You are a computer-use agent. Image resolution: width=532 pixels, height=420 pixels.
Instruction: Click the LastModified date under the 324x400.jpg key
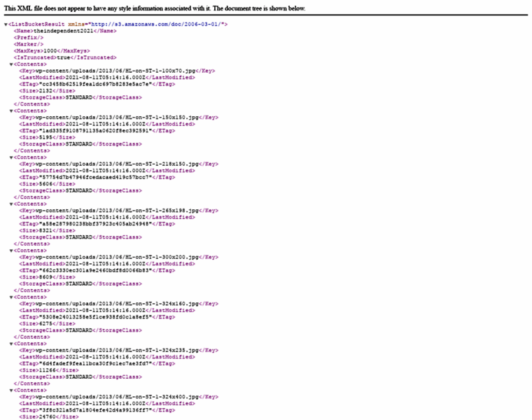click(105, 403)
